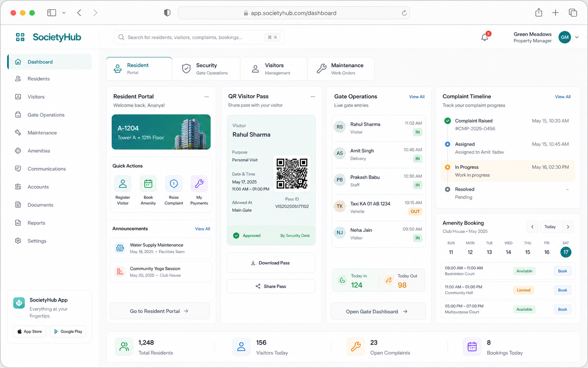Click View All in Complaint Timeline

pos(563,96)
